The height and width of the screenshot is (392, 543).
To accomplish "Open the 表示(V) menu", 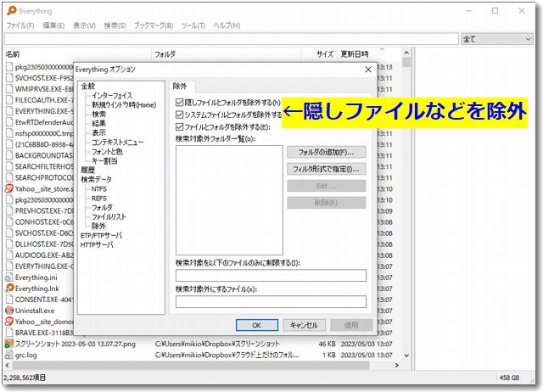I will (x=84, y=25).
